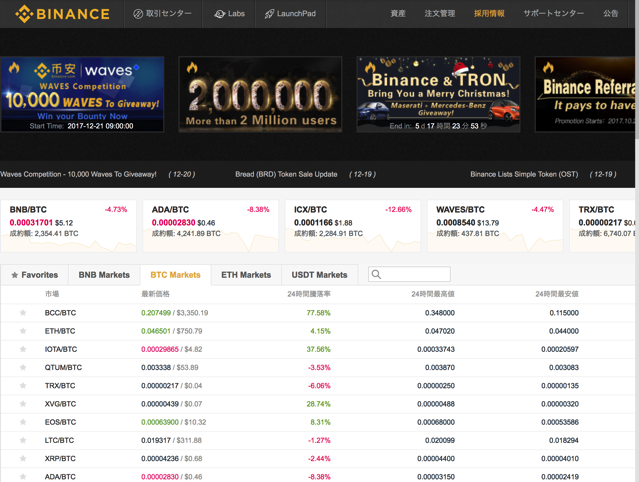Open the BNB/BTC ticker card
639x482 pixels.
pos(68,226)
